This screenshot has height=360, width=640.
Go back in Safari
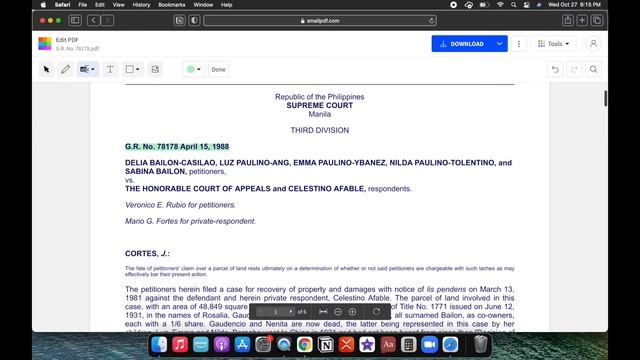[x=93, y=20]
